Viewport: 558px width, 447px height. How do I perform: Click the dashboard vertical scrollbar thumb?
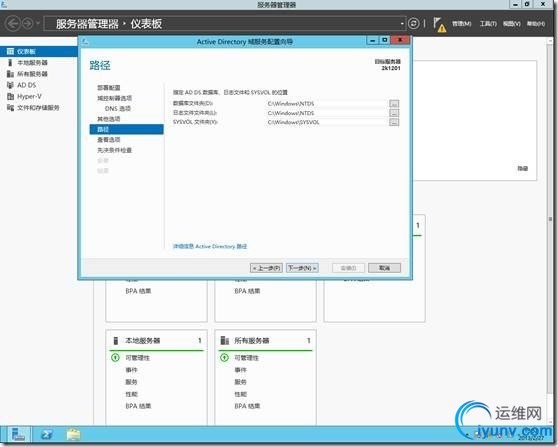click(x=550, y=219)
